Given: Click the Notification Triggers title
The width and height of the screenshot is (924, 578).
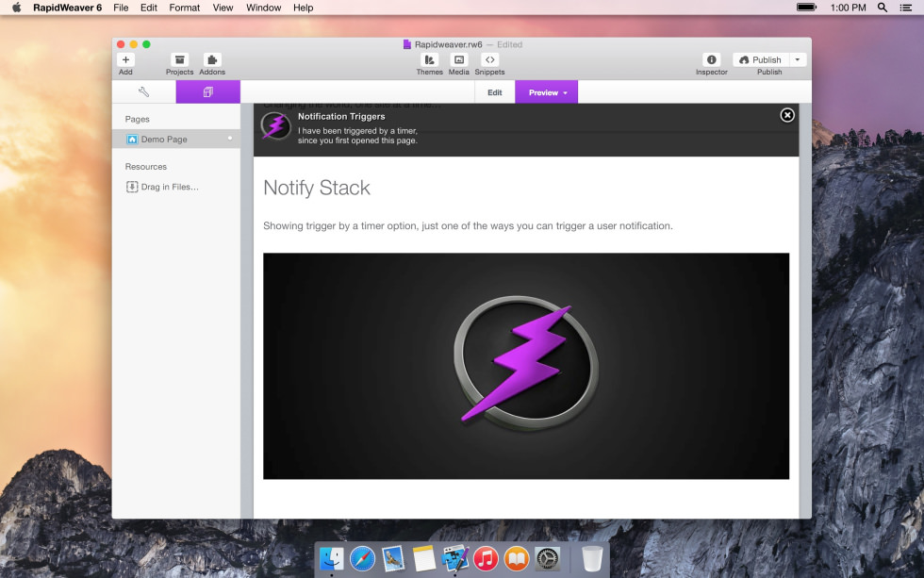Looking at the screenshot, I should point(341,117).
